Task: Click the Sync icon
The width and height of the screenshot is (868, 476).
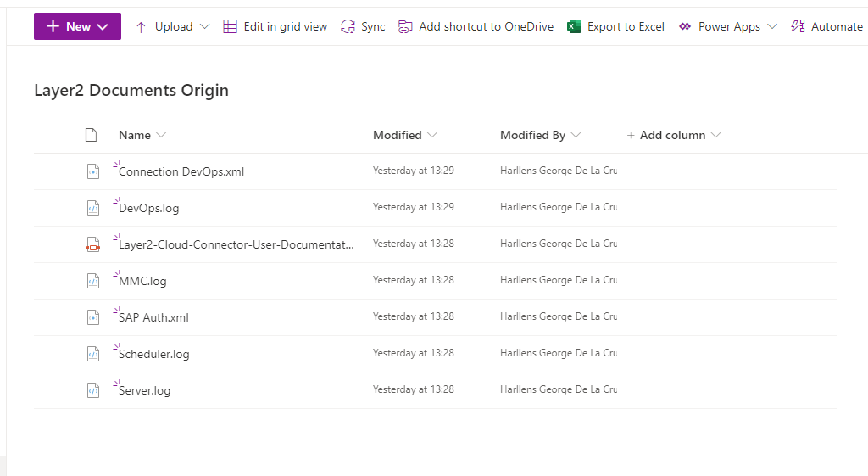Action: point(348,26)
